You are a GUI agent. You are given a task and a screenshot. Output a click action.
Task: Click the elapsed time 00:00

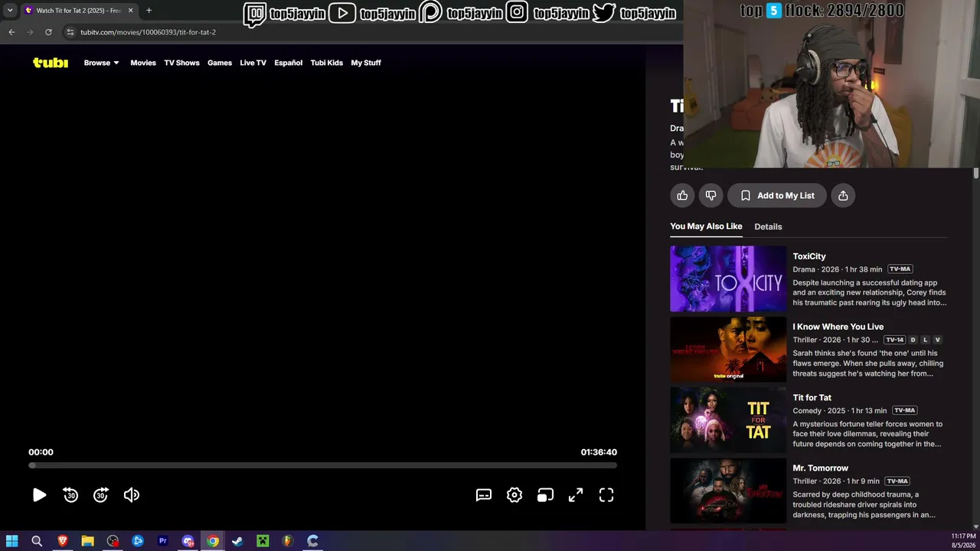[x=41, y=452]
